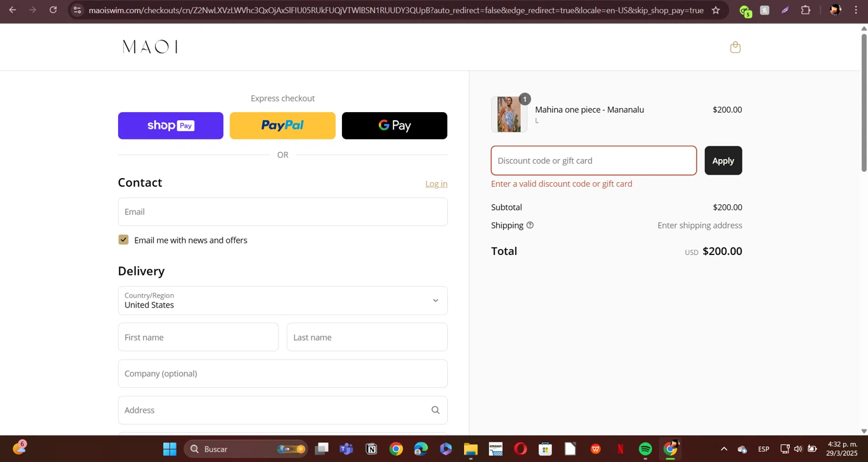Open the volume control in system tray
This screenshot has height=462, width=868.
click(799, 449)
